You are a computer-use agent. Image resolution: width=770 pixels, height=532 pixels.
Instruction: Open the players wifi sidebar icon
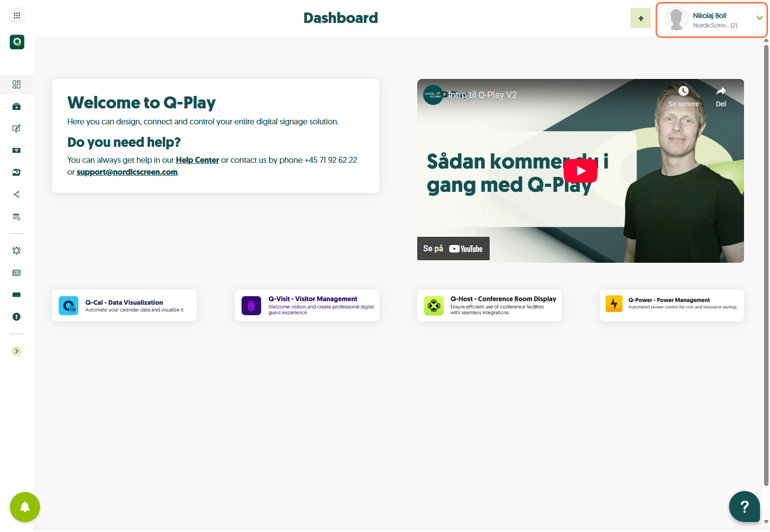[16, 150]
